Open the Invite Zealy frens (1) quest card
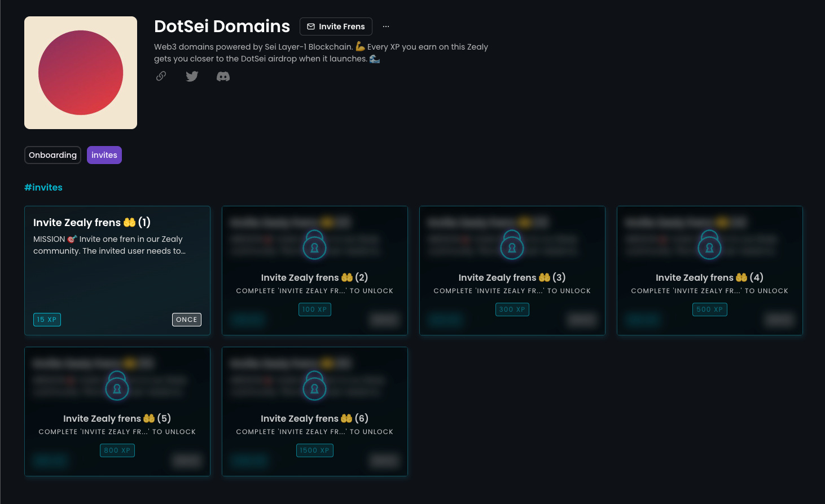Image resolution: width=825 pixels, height=504 pixels. point(117,271)
